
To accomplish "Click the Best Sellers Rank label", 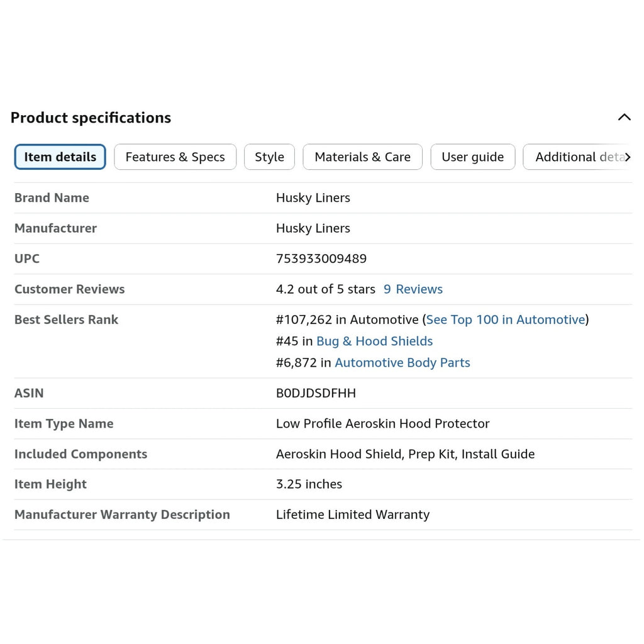I will pyautogui.click(x=66, y=319).
